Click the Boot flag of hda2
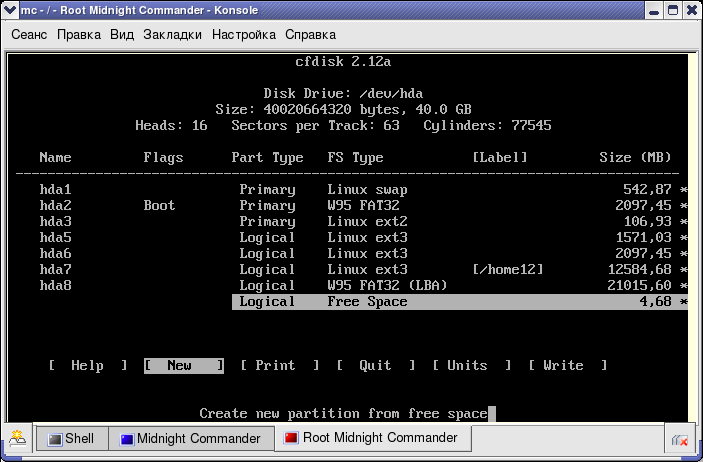Screen dimensions: 703x462 [x=159, y=205]
